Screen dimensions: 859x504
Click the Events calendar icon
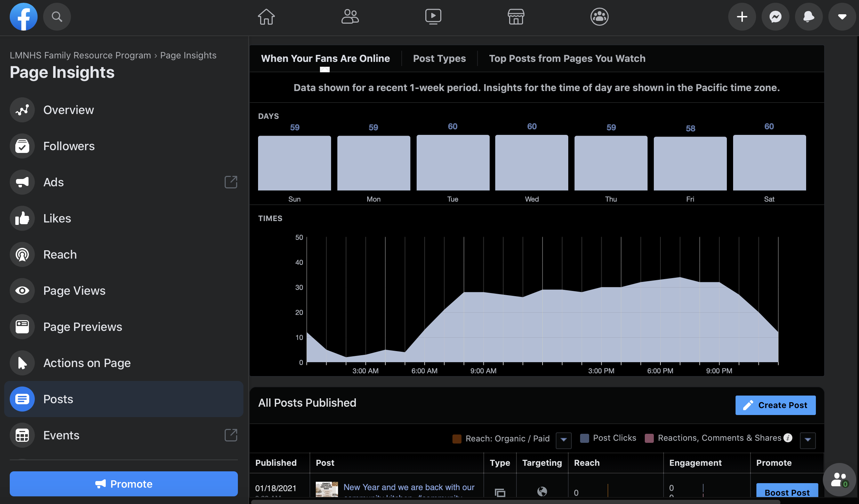22,435
